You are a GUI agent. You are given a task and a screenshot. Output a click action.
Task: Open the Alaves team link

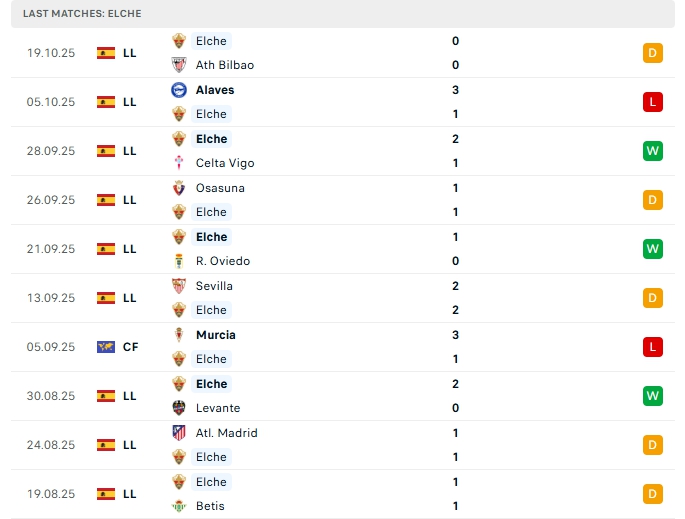pyautogui.click(x=215, y=90)
